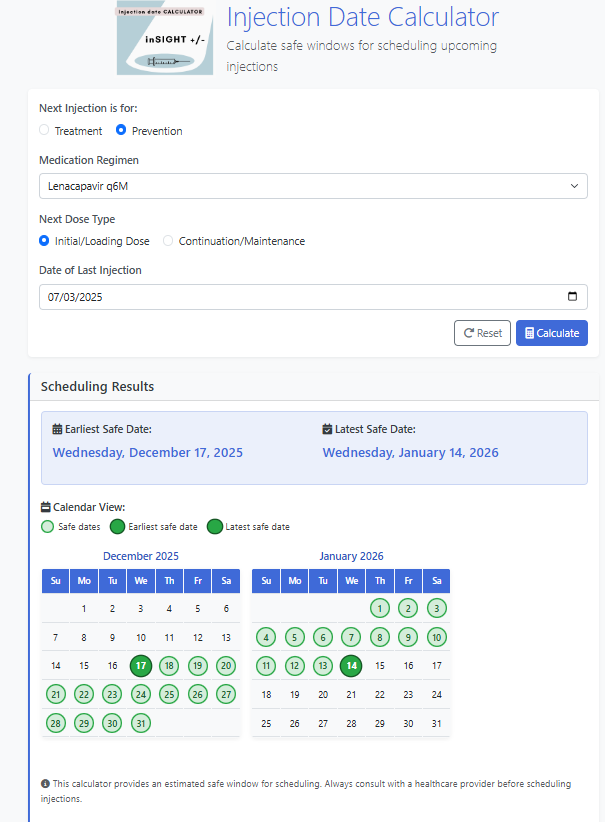605x822 pixels.
Task: Click the light green Safe dates legend swatch
Action: pos(47,526)
